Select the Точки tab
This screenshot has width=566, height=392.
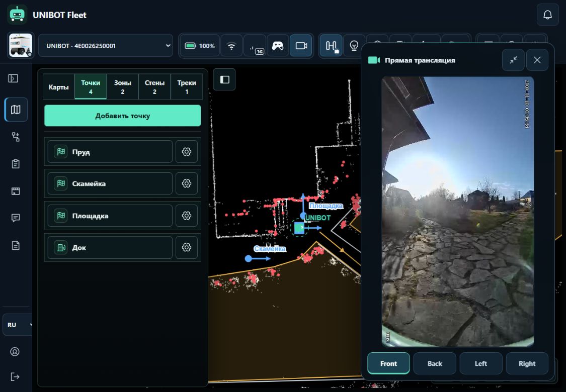(91, 87)
